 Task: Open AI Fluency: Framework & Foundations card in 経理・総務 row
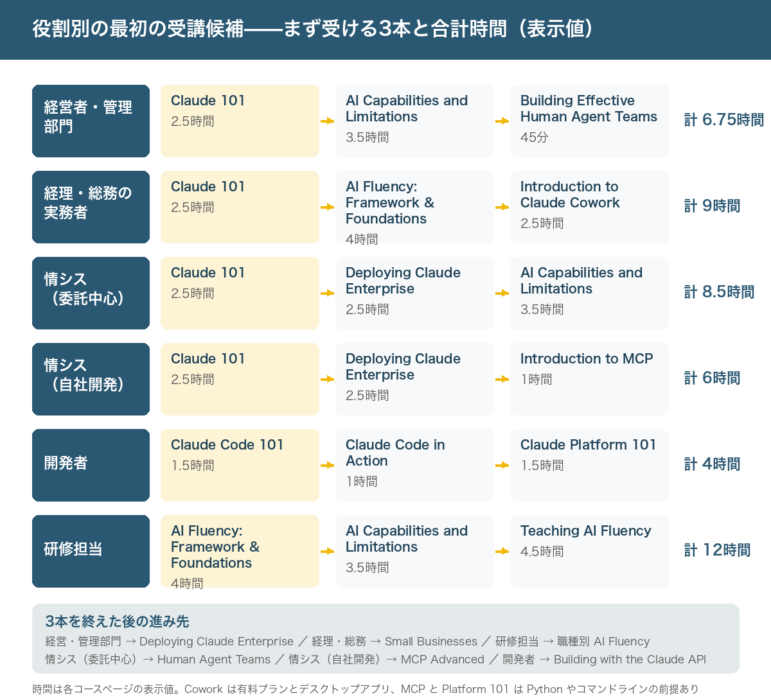click(414, 207)
